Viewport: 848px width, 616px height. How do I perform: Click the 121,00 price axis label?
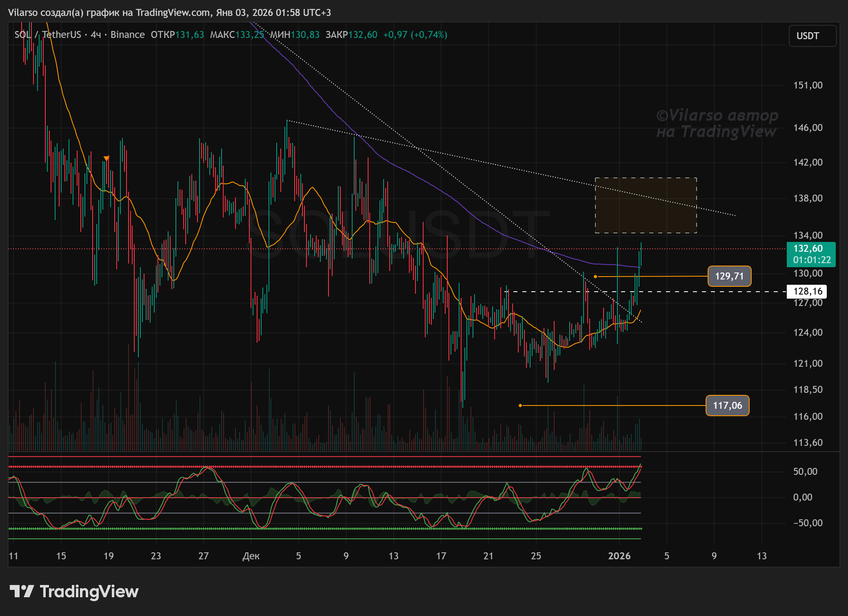[808, 363]
